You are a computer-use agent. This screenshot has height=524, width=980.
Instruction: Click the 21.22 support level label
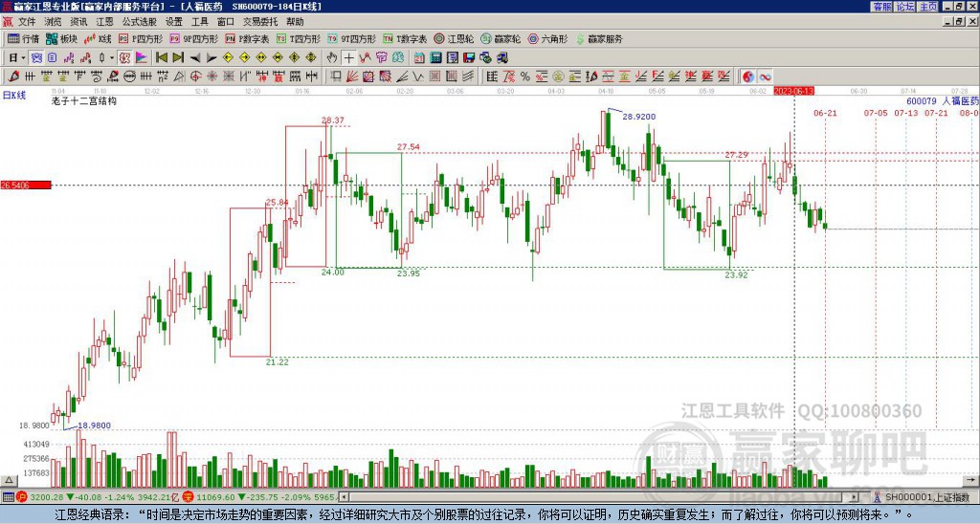pos(277,362)
